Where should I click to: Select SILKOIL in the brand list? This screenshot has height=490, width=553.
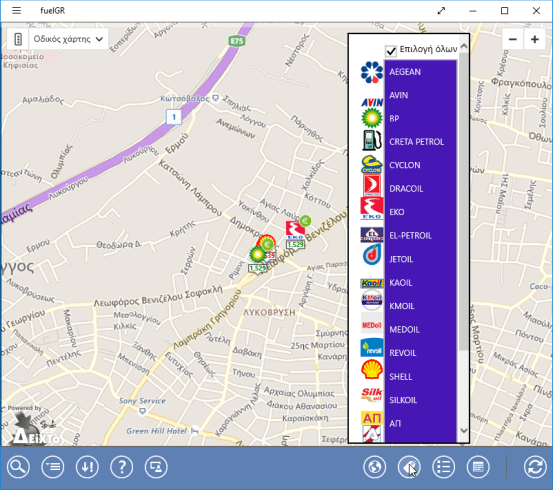[420, 400]
